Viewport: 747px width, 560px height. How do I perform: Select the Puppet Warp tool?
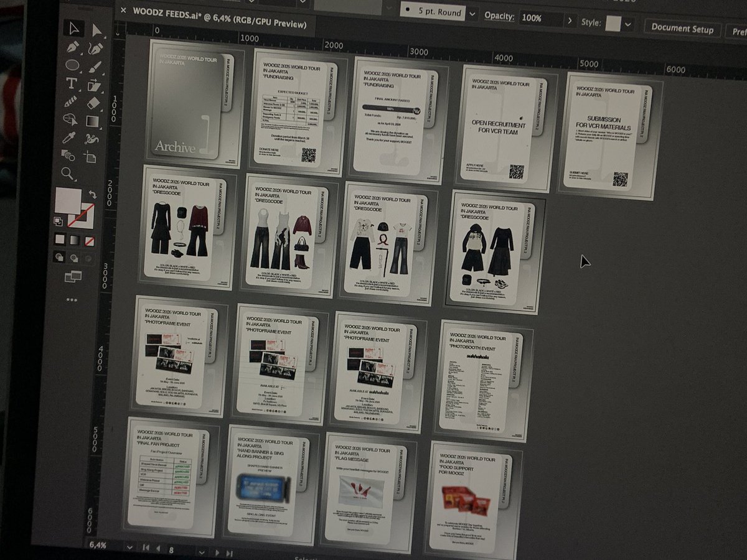[x=92, y=138]
